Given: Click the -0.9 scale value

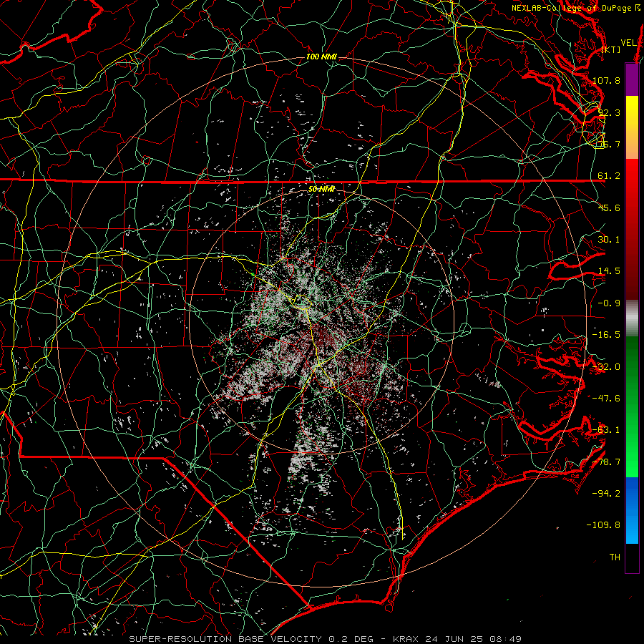Looking at the screenshot, I should (x=609, y=303).
